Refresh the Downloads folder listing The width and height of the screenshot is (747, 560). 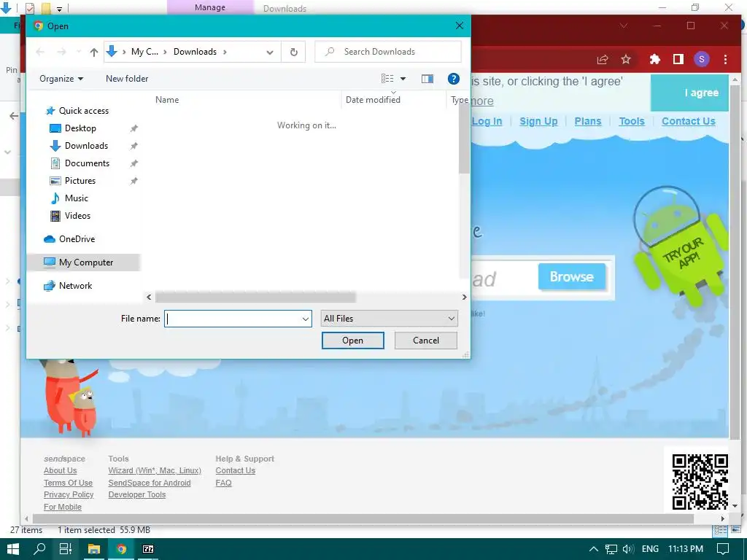point(294,52)
